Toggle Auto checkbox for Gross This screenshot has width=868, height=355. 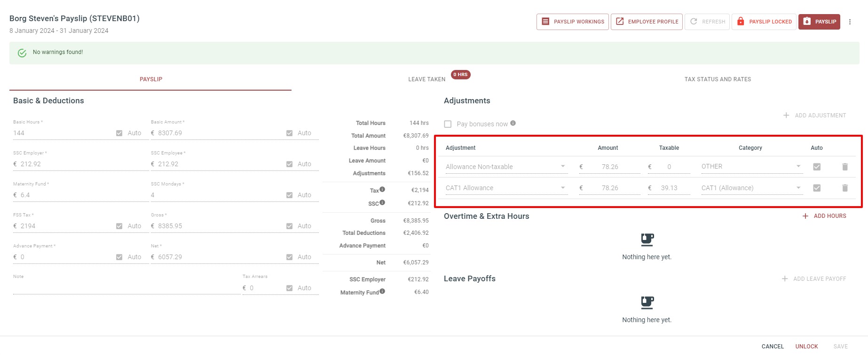(x=290, y=226)
